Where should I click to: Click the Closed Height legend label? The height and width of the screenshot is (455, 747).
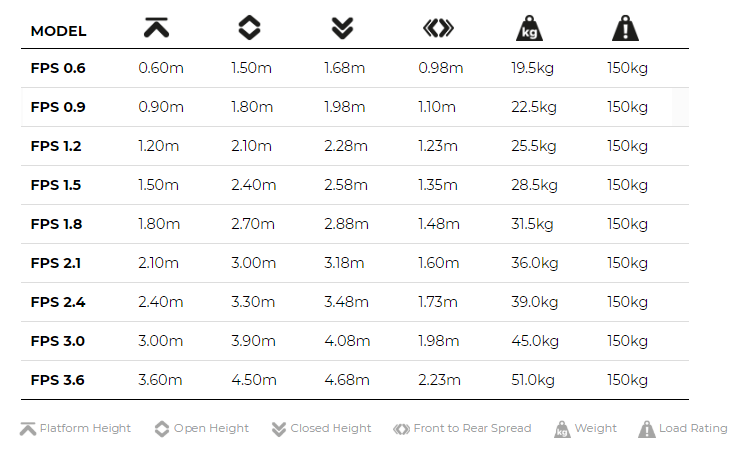pyautogui.click(x=331, y=428)
